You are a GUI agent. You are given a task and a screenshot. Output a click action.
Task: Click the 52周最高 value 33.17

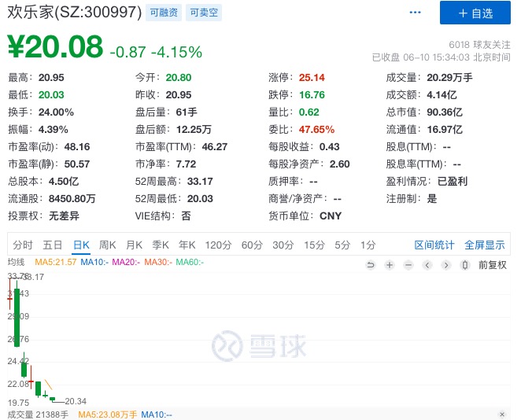coord(200,181)
